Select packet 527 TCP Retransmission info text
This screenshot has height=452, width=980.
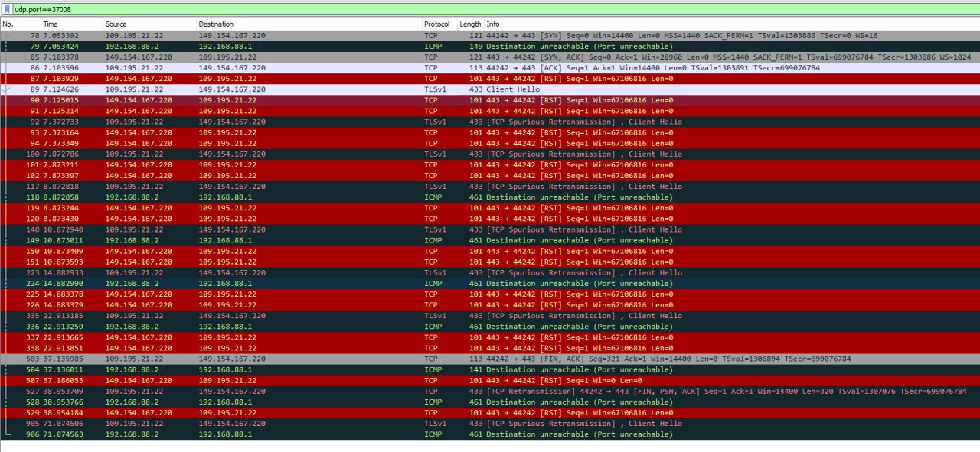[727, 391]
